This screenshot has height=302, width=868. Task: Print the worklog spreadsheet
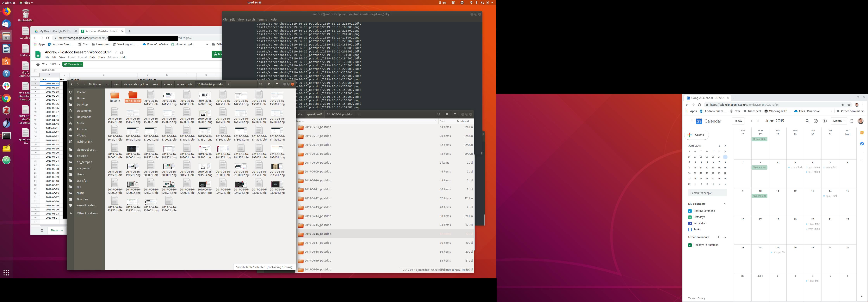(38, 64)
